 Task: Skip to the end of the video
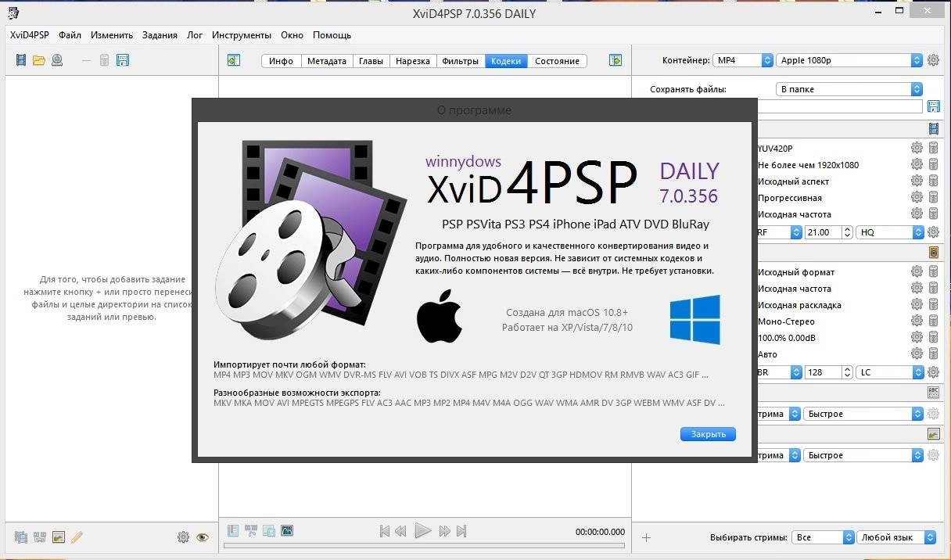tap(461, 531)
